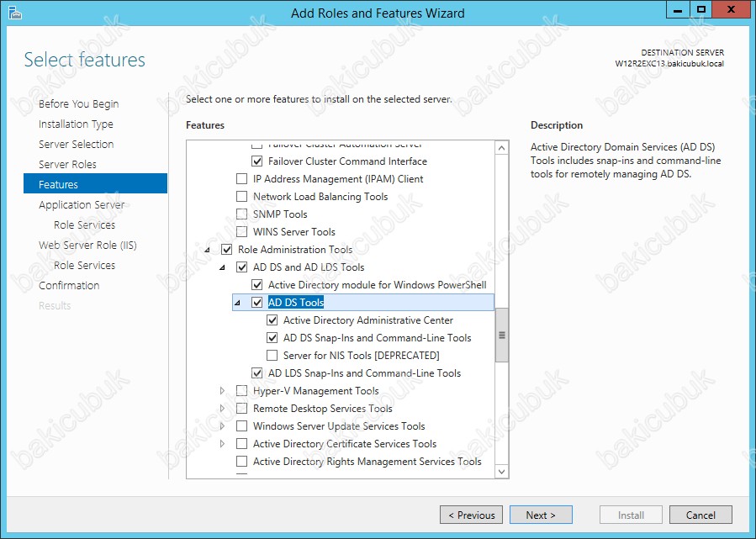The image size is (756, 539).
Task: Tick the SNMP Tools checkbox
Action: coord(241,214)
